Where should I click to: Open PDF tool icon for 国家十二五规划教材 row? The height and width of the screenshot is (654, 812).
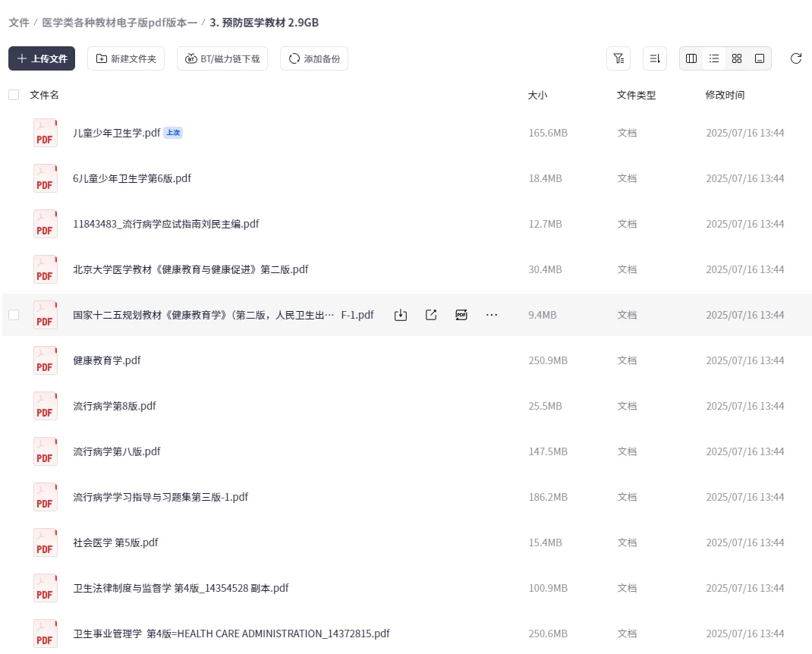(x=461, y=315)
